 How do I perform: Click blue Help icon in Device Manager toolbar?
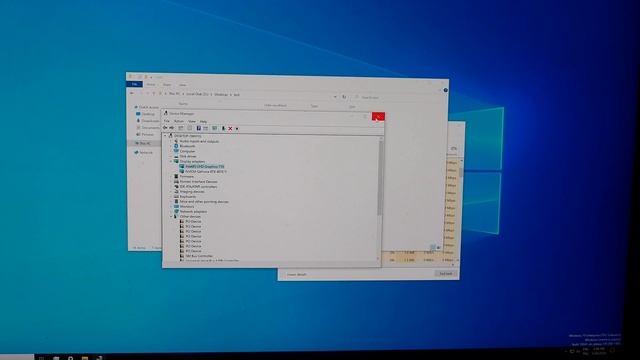(199, 128)
